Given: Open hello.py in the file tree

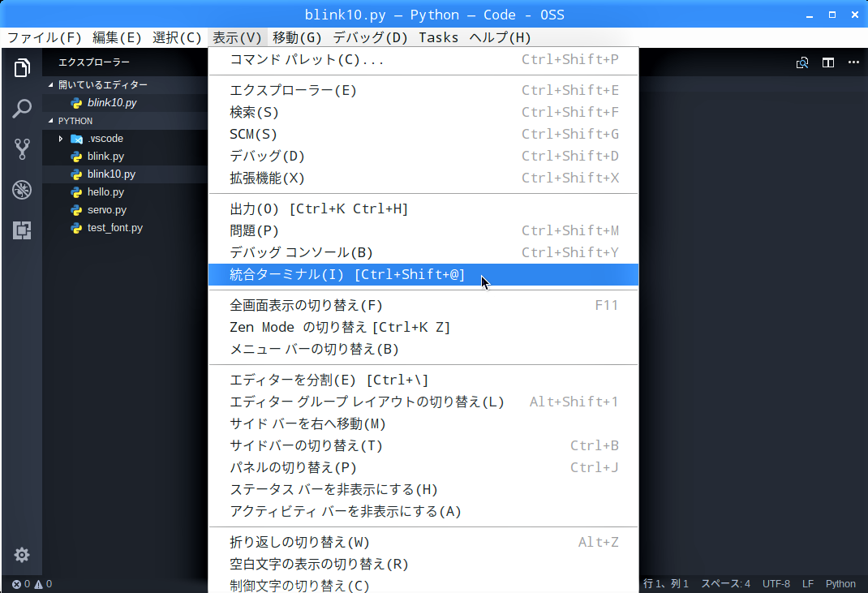Looking at the screenshot, I should [x=125, y=192].
